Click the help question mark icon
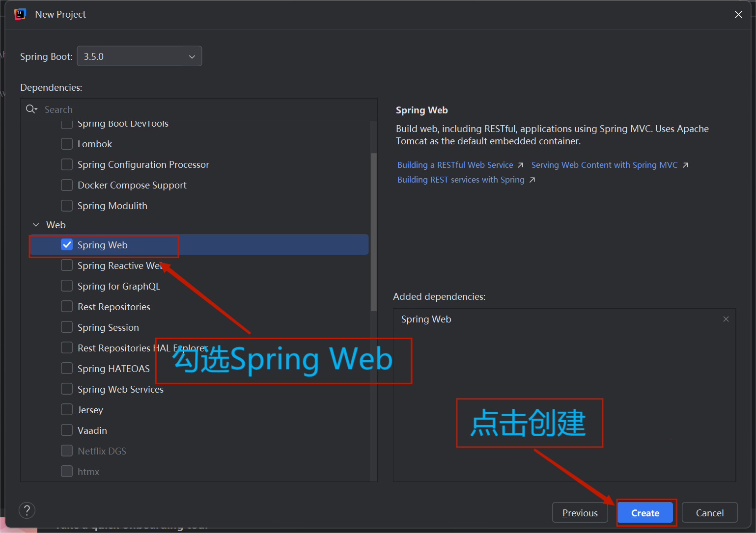 click(27, 510)
